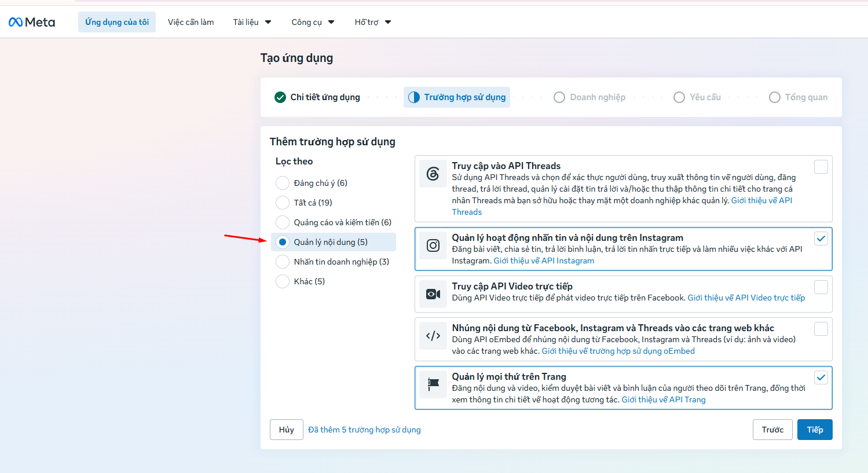Screen dimensions: 868x473
Task: Click the empty circle icon beside Yêu cầu
Action: [x=679, y=97]
